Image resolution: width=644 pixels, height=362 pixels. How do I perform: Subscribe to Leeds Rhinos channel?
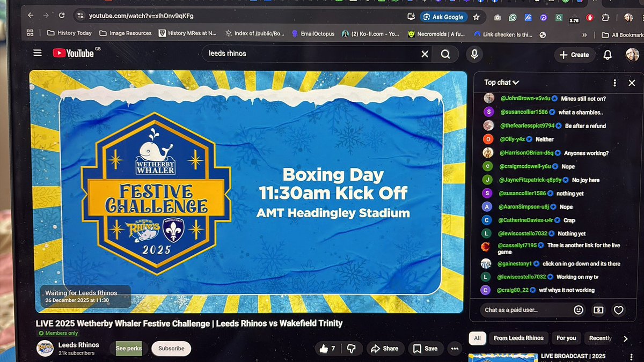coord(171,349)
